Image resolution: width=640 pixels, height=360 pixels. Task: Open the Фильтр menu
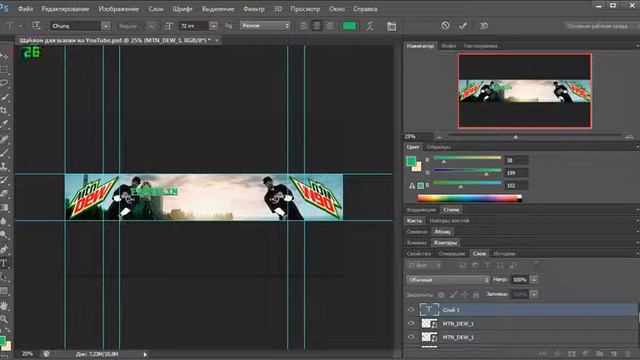(254, 9)
